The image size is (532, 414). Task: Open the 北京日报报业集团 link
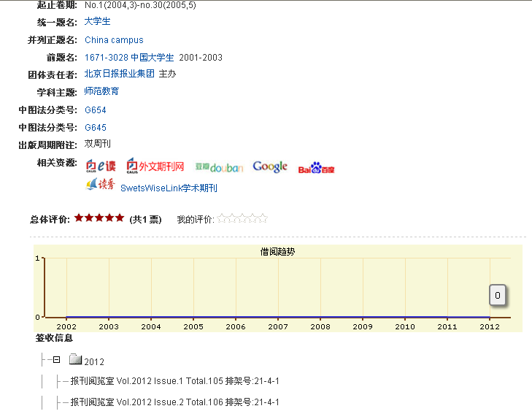(x=120, y=74)
